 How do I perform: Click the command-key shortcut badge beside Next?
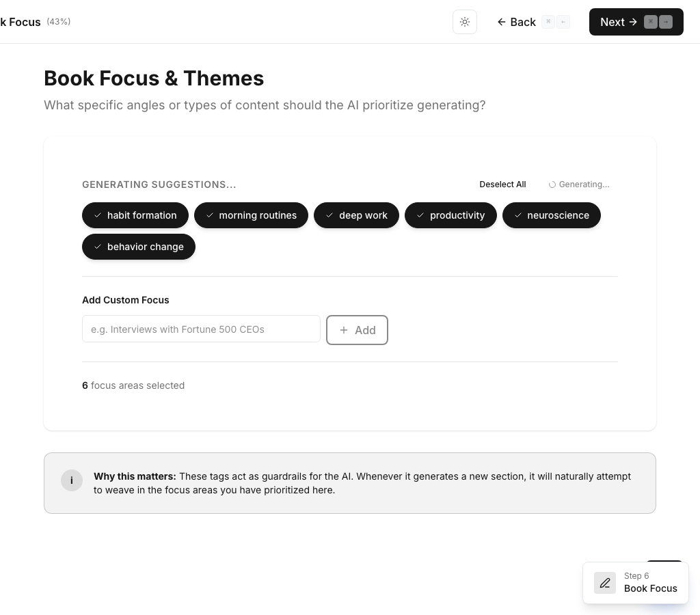[650, 22]
